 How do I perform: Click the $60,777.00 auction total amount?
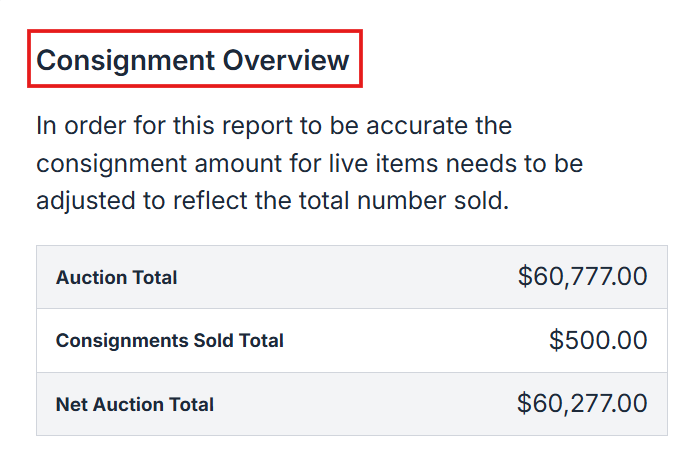582,277
